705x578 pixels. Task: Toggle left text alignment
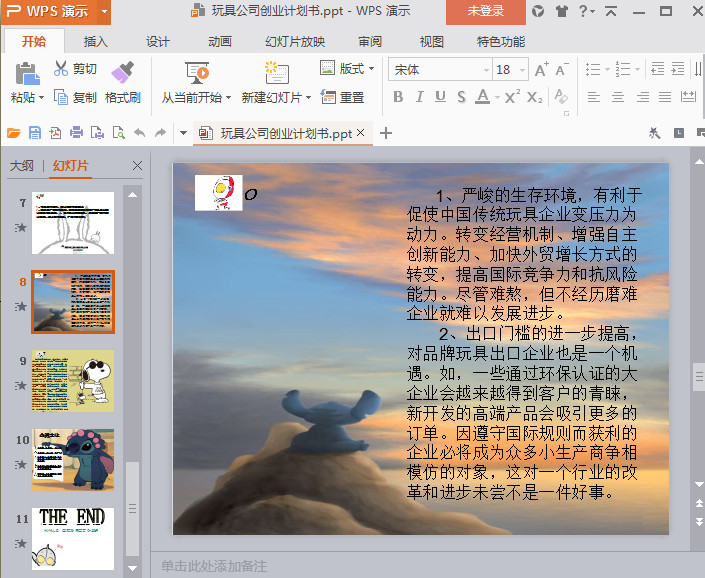594,97
